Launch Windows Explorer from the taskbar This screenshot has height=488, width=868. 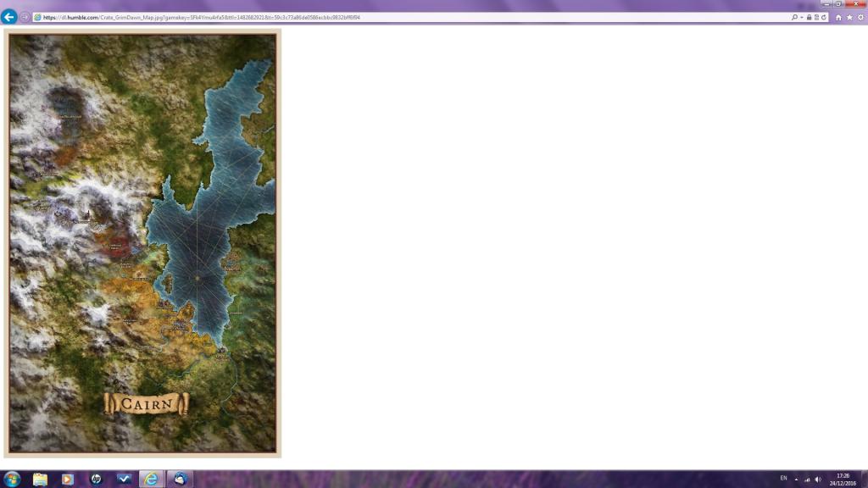40,480
